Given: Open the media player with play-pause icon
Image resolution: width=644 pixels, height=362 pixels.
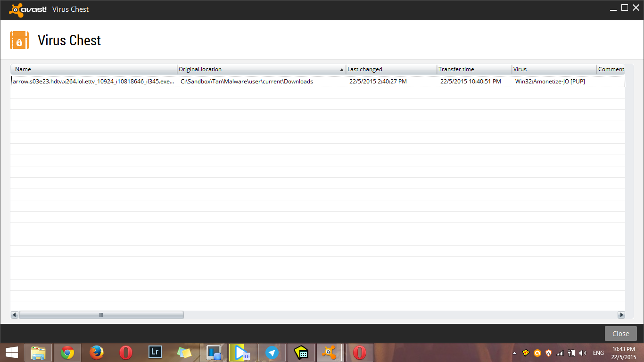Looking at the screenshot, I should click(x=243, y=353).
